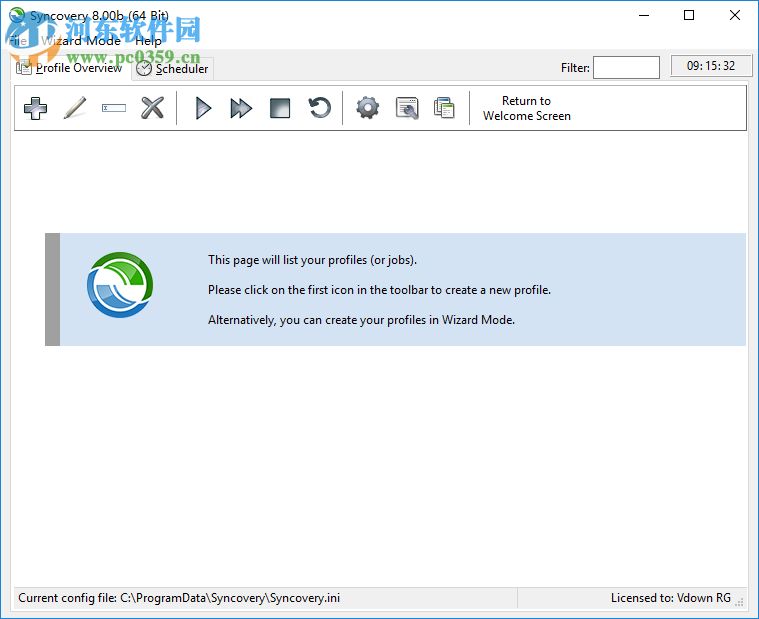Switch to the Profile Overview tab
This screenshot has width=759, height=619.
pyautogui.click(x=69, y=68)
